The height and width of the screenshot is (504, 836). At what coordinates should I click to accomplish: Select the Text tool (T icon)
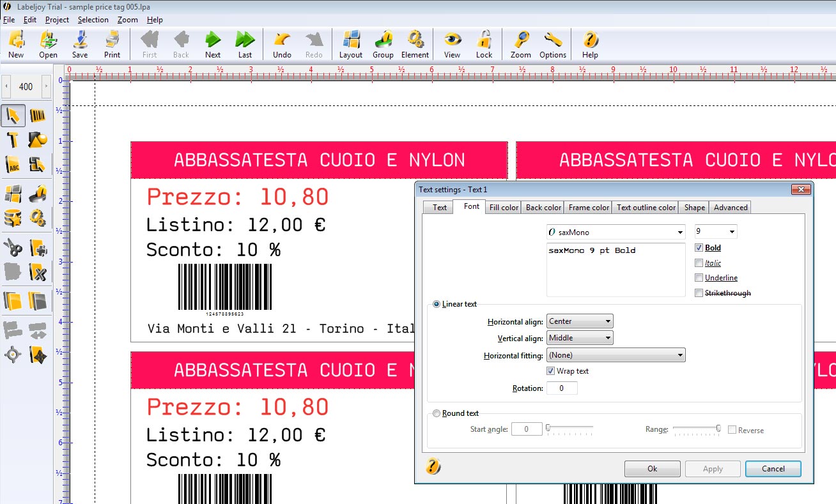click(x=13, y=140)
